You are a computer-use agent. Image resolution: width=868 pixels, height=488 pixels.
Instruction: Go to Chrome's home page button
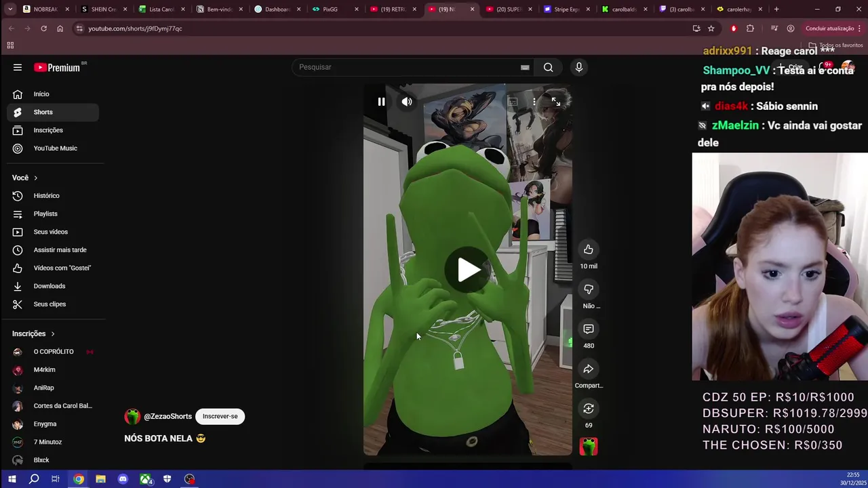pyautogui.click(x=60, y=28)
